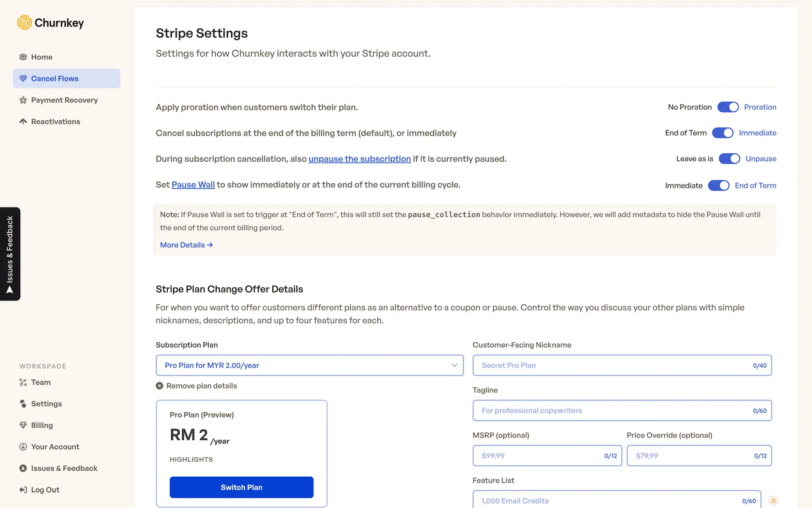
Task: Click the Switch Plan button
Action: (x=241, y=487)
